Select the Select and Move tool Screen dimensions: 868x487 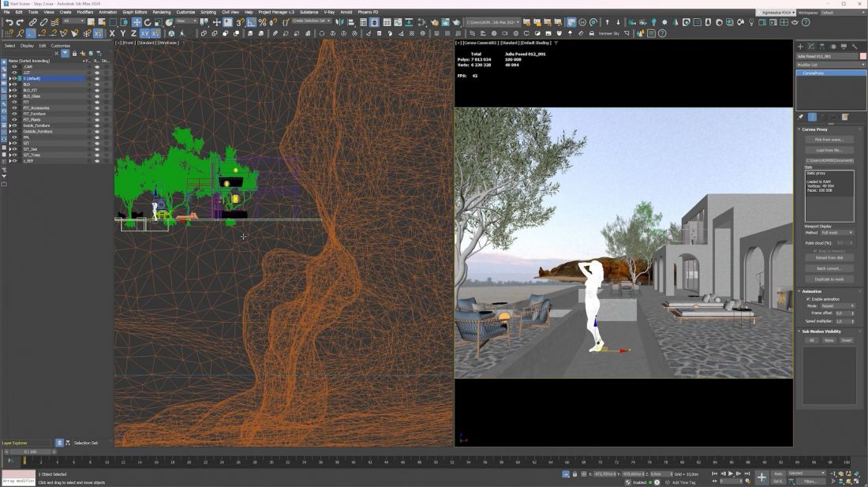137,22
